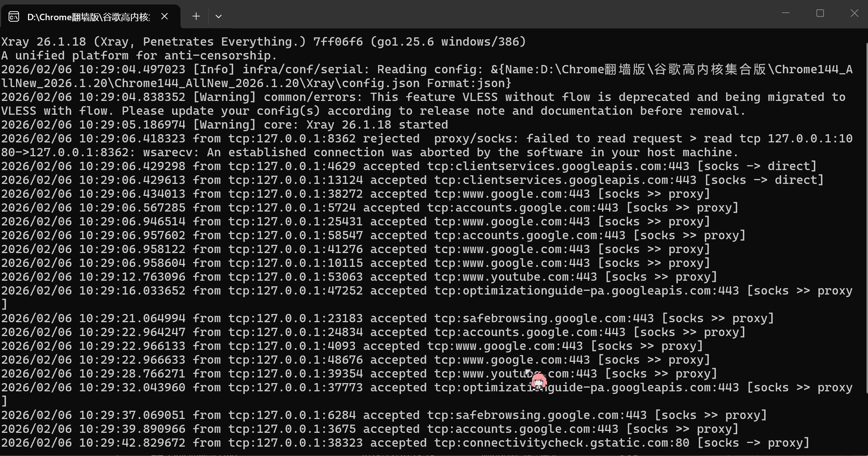Click the pink cartoon character icon
The image size is (868, 456).
tap(538, 382)
